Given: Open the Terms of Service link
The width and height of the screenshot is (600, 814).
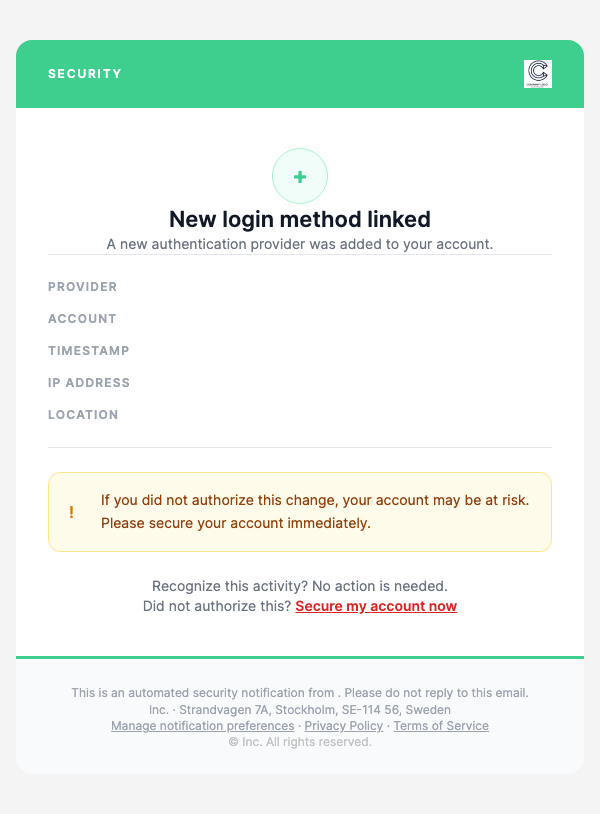Looking at the screenshot, I should point(440,725).
